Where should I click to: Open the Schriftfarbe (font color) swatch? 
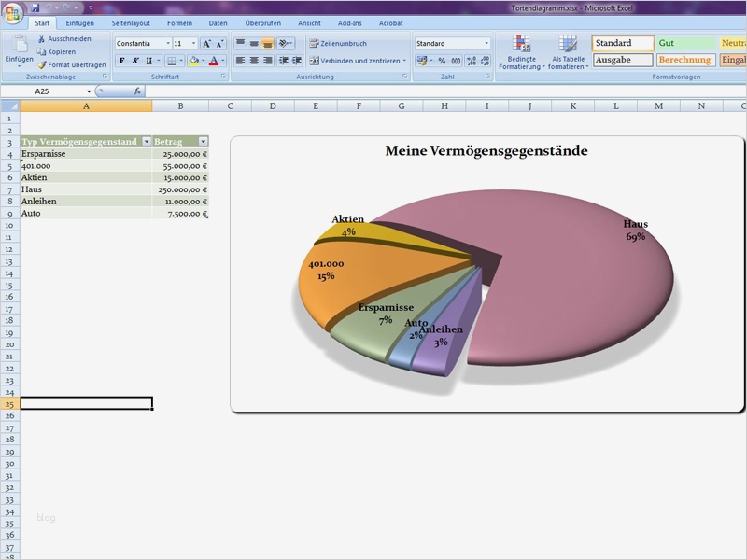[x=215, y=60]
